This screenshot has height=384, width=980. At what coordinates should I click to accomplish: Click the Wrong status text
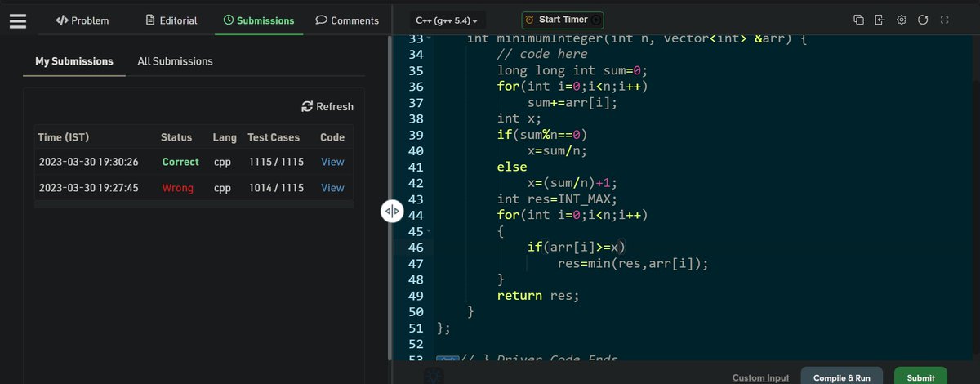click(178, 188)
